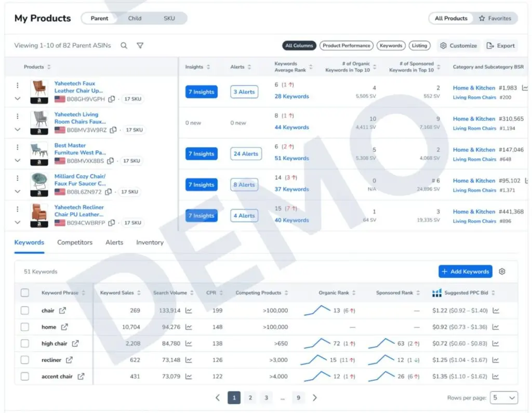Screen dimensions: 532x413
Task: Switch the view toggle to Child
Action: [135, 18]
